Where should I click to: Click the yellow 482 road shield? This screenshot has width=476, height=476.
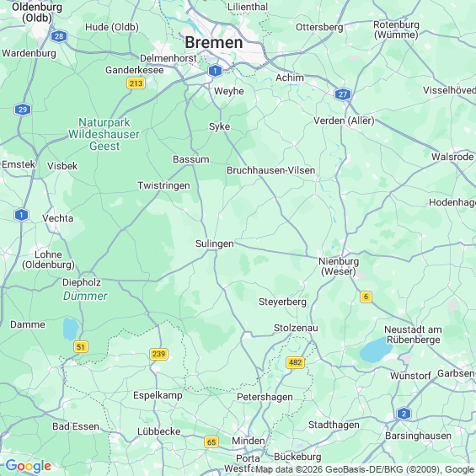(295, 362)
